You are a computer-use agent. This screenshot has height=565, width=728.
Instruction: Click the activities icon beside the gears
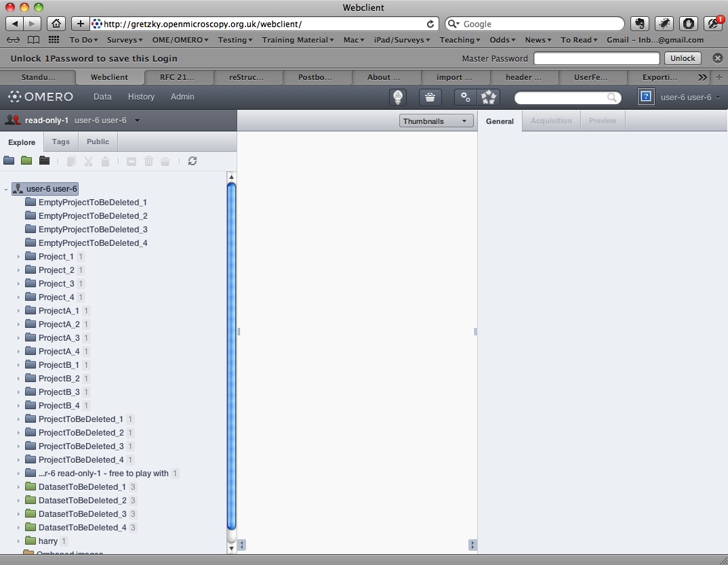pos(489,98)
